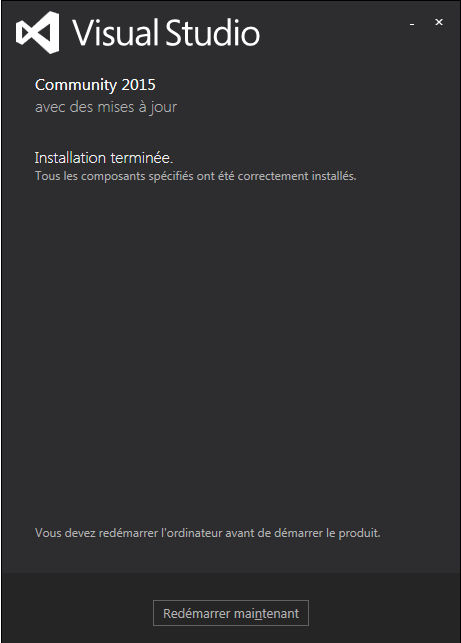461x643 pixels.
Task: Click the footer strip right of Redémarrer button
Action: [x=384, y=608]
